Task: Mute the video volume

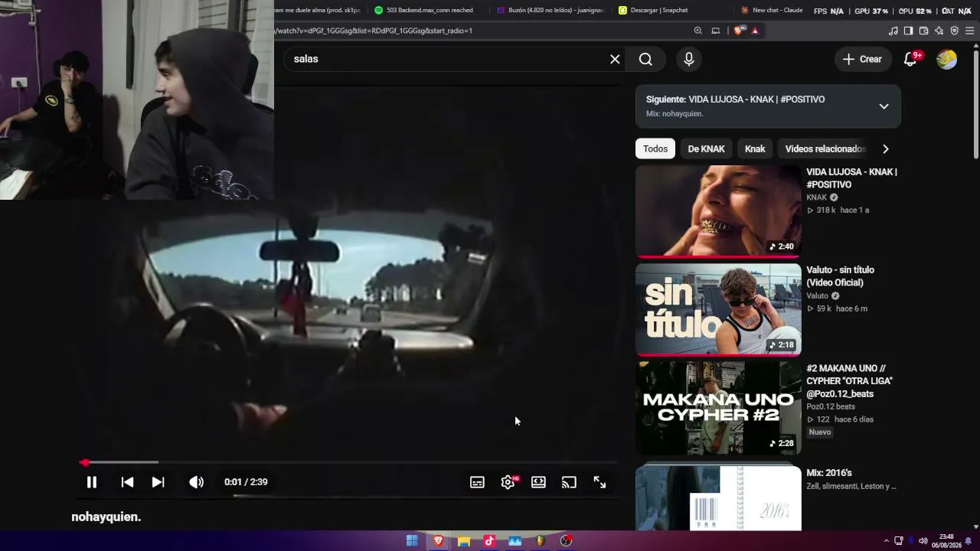Action: coord(196,482)
